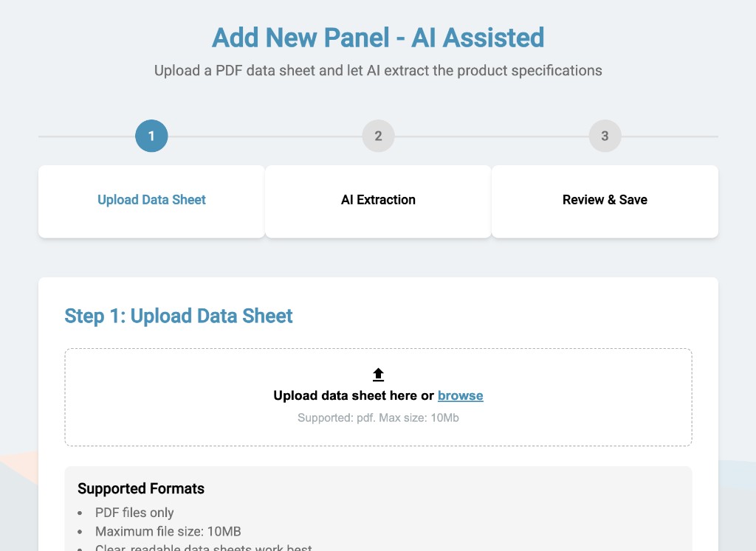
Task: Click the browse link to pick a file
Action: [x=460, y=395]
